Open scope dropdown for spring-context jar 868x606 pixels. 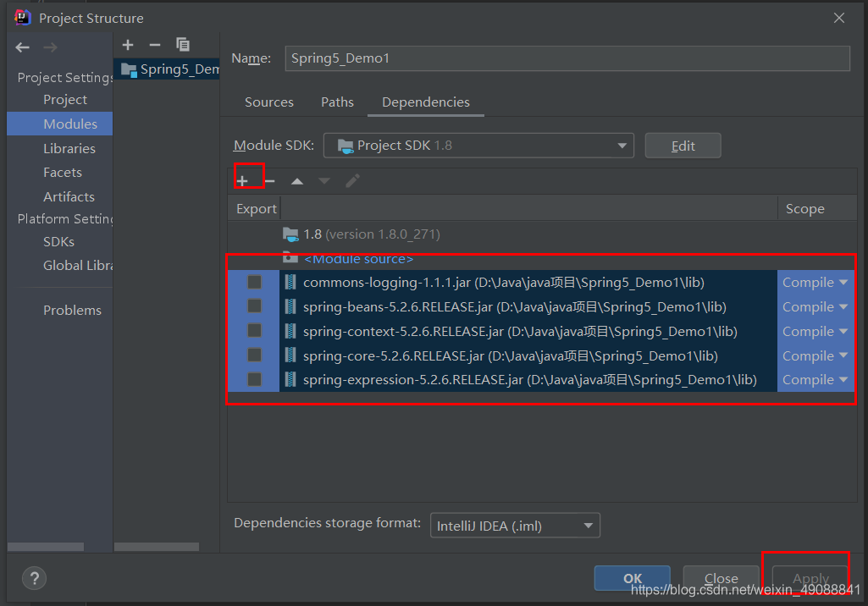[815, 331]
